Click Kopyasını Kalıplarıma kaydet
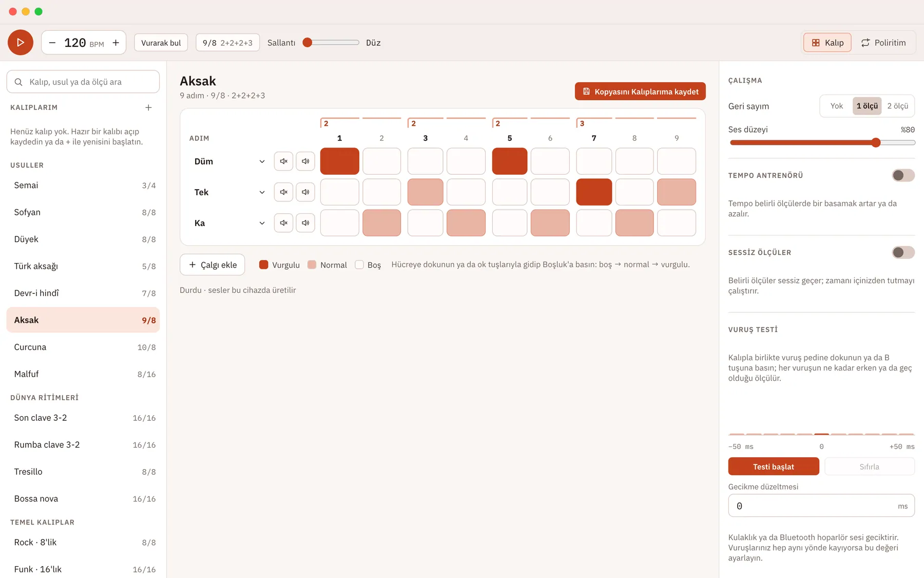 pyautogui.click(x=640, y=91)
